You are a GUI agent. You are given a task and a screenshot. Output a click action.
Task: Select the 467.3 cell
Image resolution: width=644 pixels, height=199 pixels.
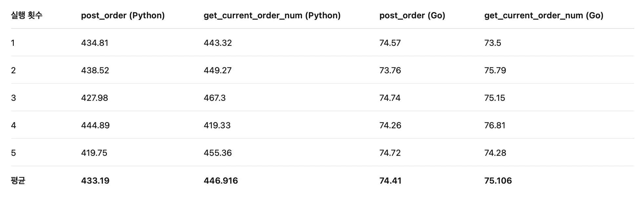[214, 98]
